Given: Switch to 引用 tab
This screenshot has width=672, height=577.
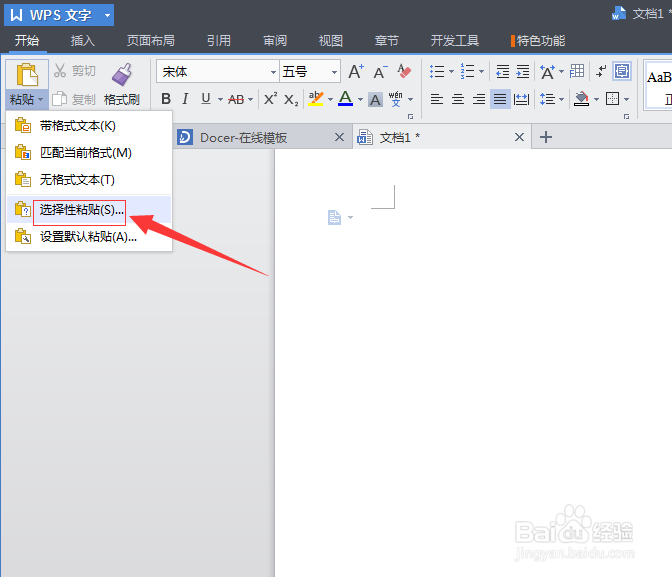Looking at the screenshot, I should (x=219, y=41).
